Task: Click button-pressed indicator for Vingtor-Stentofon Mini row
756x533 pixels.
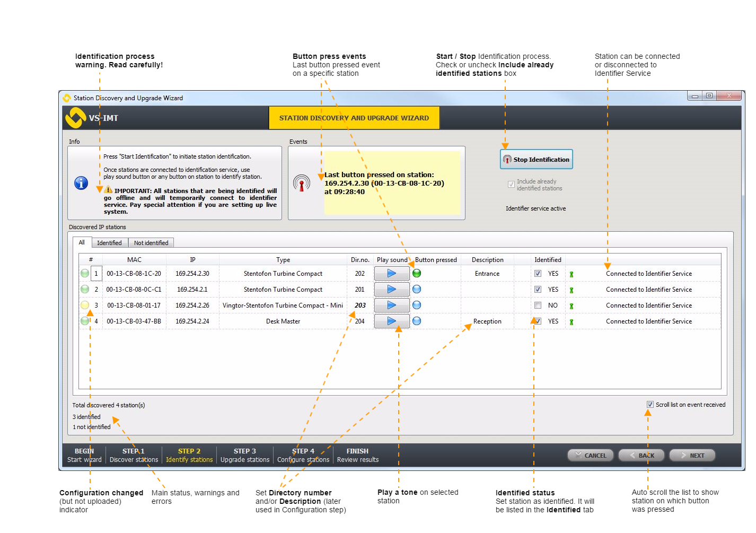Action: click(417, 305)
